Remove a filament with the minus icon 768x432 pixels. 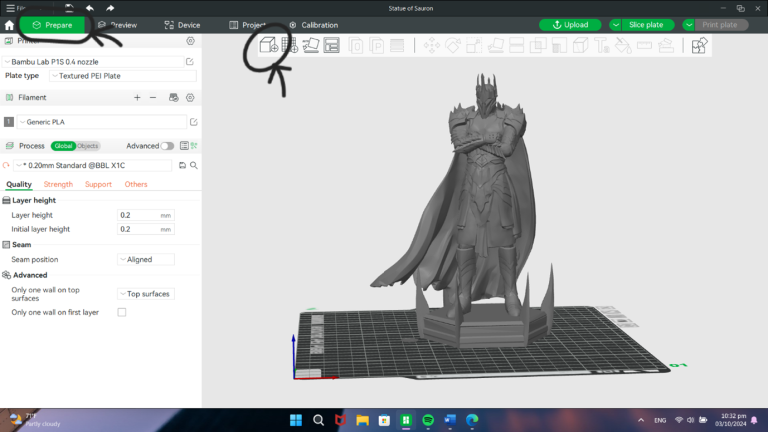point(153,98)
